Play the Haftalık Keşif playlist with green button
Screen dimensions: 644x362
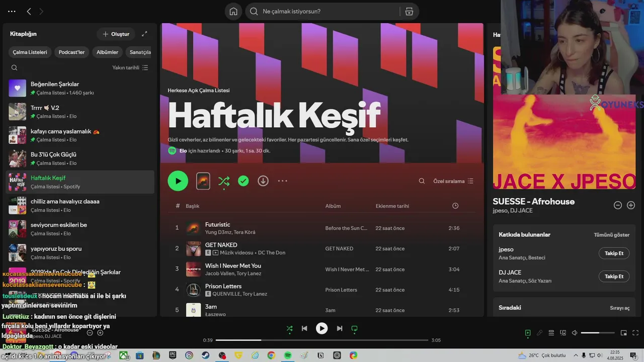tap(178, 181)
